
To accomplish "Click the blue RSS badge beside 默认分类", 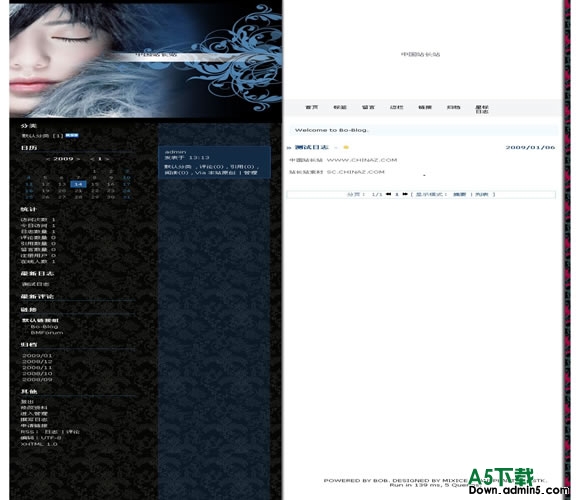I will [72, 135].
